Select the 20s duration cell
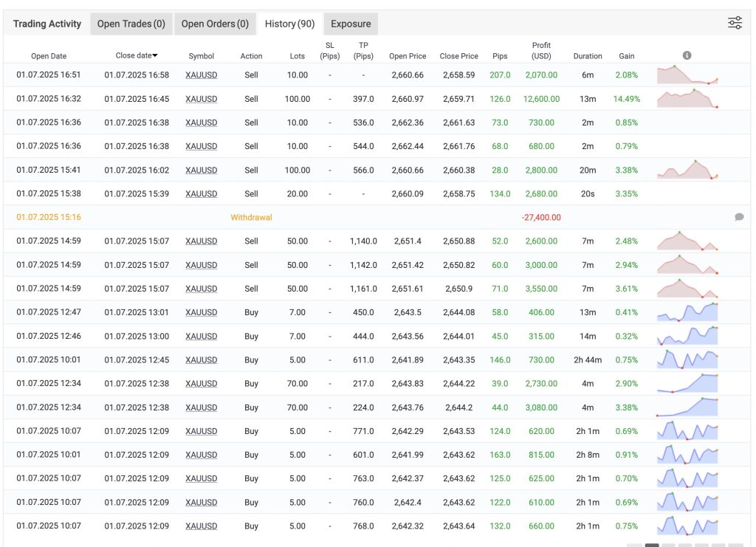 pyautogui.click(x=588, y=193)
